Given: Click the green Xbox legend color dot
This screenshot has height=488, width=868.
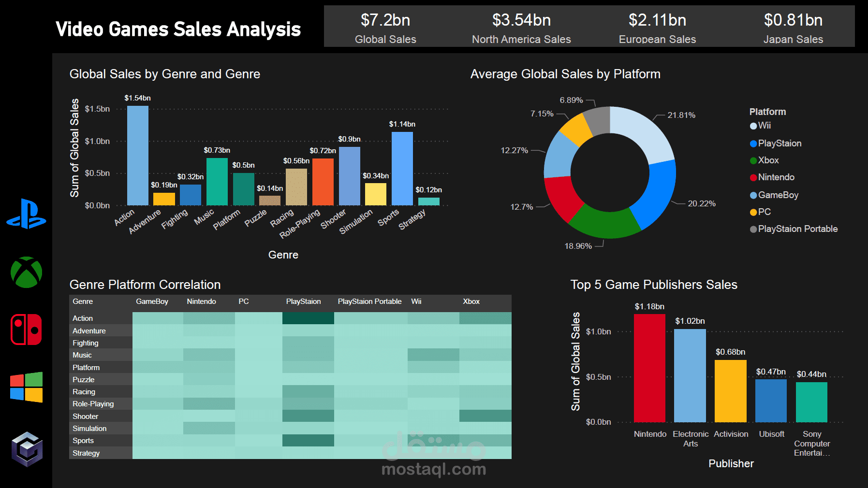Looking at the screenshot, I should click(x=753, y=160).
